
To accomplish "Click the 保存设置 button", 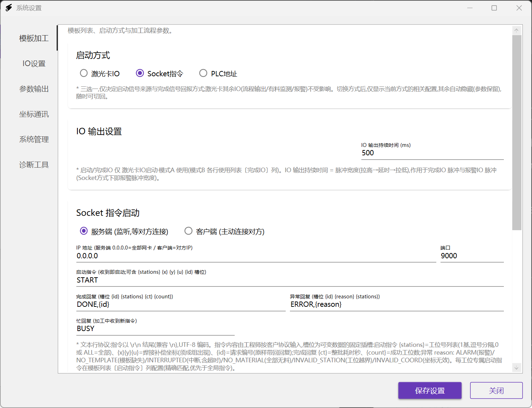I will pyautogui.click(x=430, y=390).
